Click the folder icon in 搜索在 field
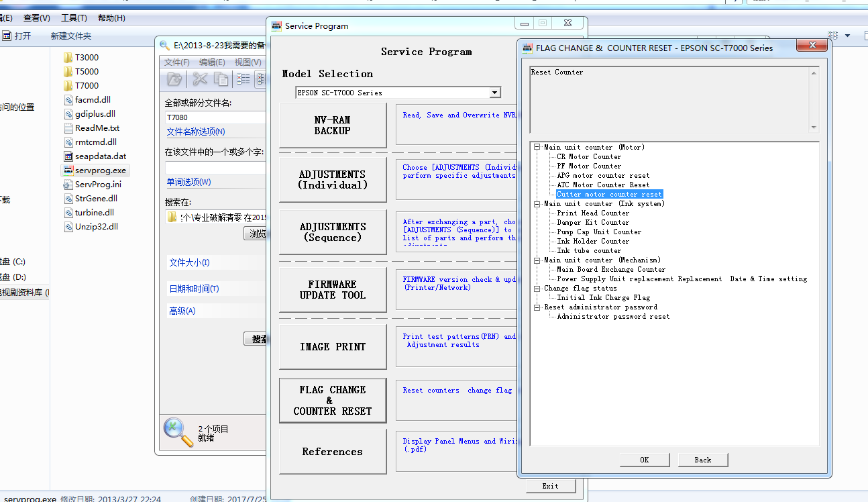The height and width of the screenshot is (502, 868). (172, 217)
